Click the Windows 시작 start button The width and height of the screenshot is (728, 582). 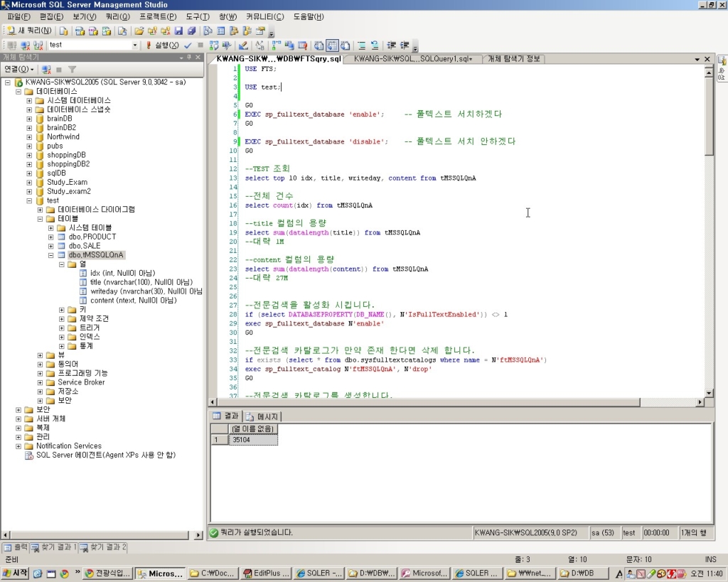[15, 573]
